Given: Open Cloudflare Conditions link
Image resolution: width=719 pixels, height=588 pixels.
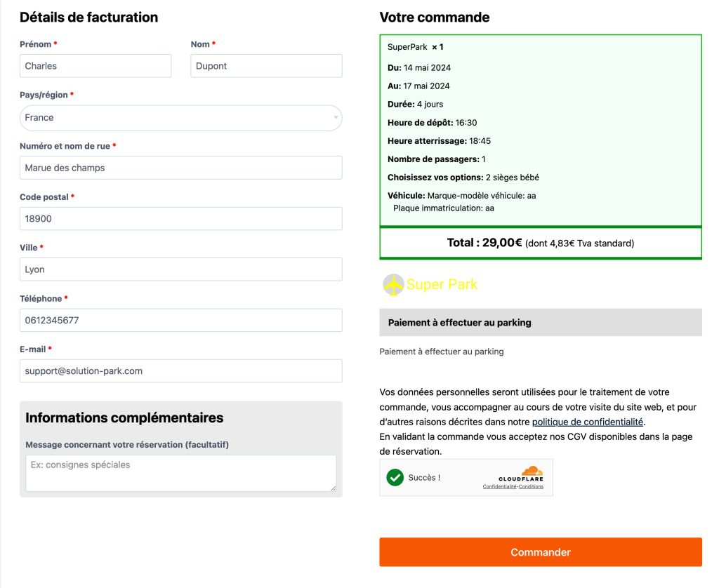Looking at the screenshot, I should click(x=531, y=487).
